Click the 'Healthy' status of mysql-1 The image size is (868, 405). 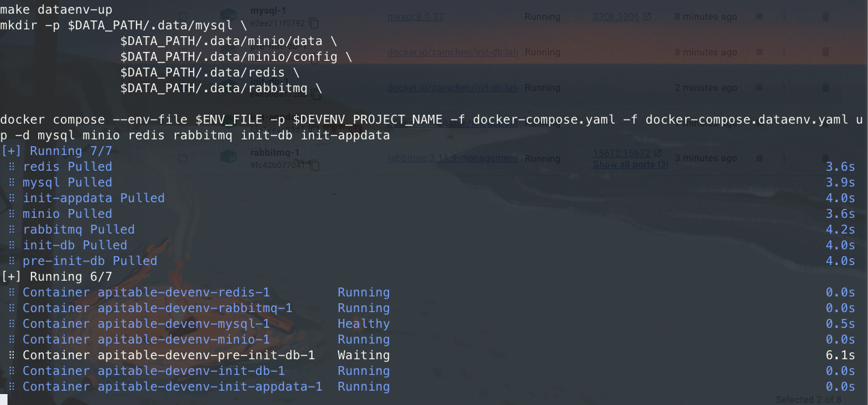tap(364, 324)
